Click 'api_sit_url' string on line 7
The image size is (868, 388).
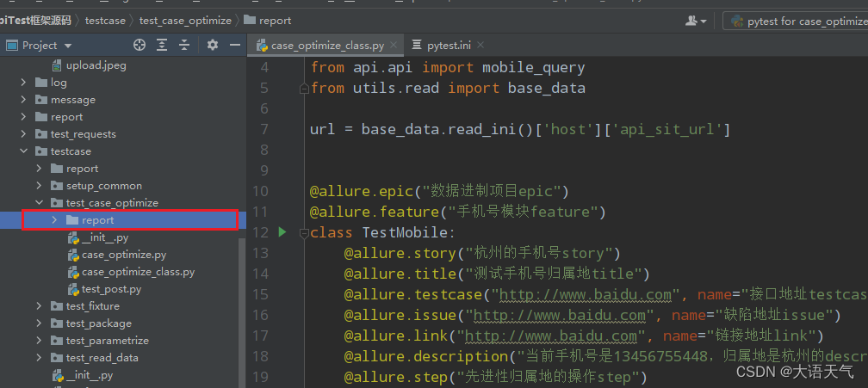click(x=670, y=130)
